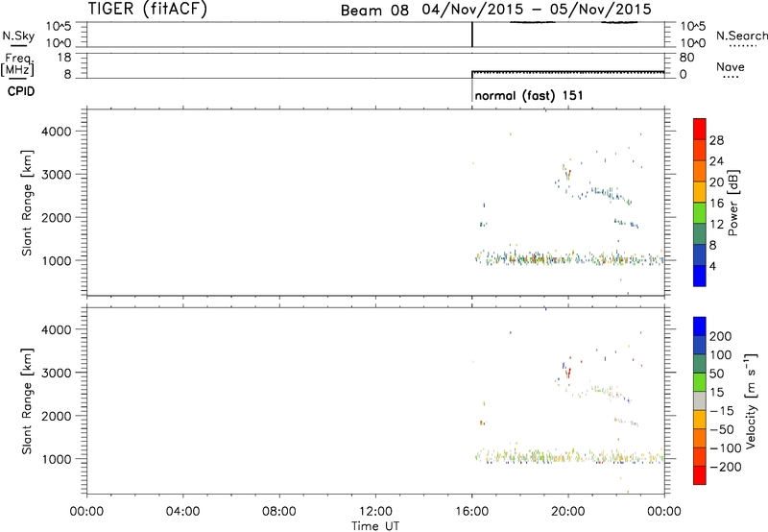768x532 pixels.
Task: Click the 12:00 time tick label
Action: 375,511
